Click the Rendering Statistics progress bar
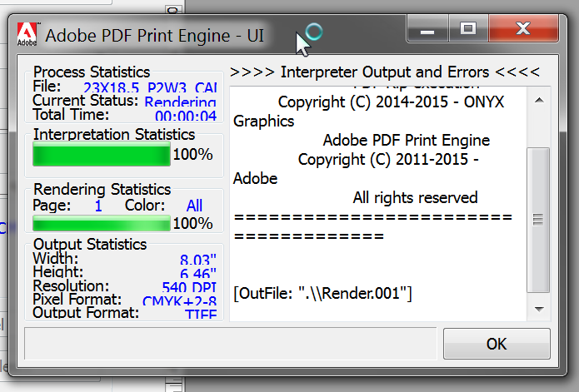579x392 pixels. tap(102, 223)
